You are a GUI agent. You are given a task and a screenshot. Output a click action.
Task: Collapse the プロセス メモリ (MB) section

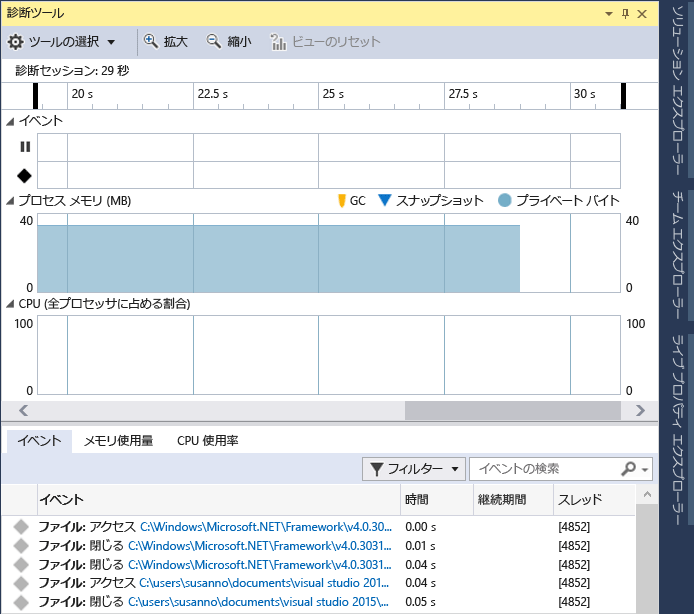click(10, 201)
